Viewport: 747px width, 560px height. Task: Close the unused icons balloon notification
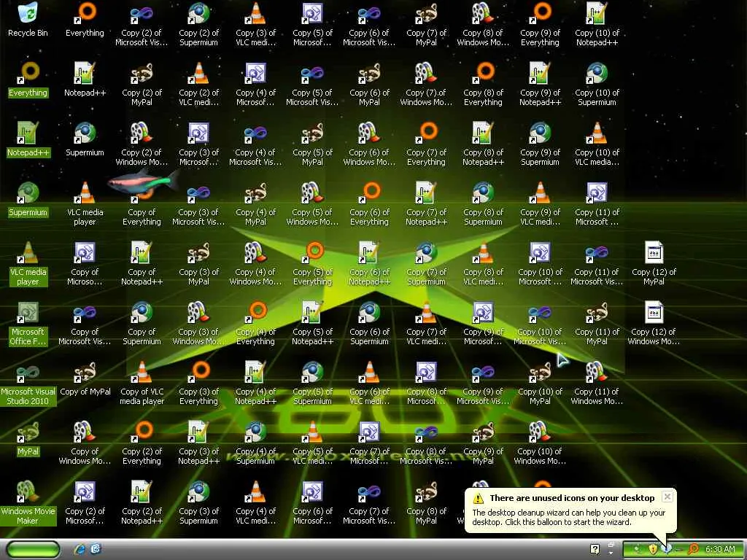click(667, 497)
